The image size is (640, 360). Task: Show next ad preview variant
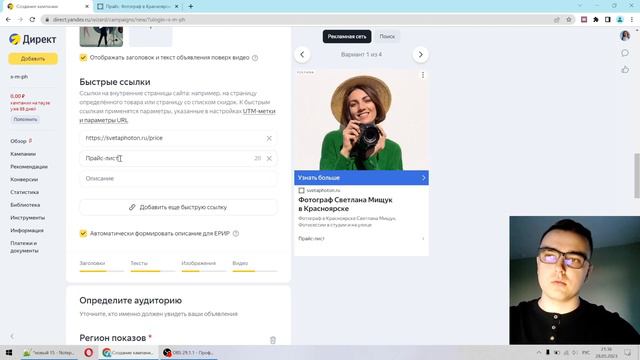[x=420, y=54]
